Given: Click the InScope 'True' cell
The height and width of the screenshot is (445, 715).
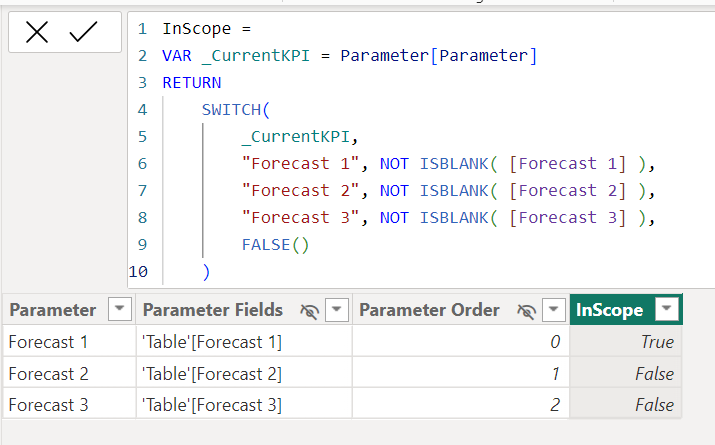Looking at the screenshot, I should [626, 342].
